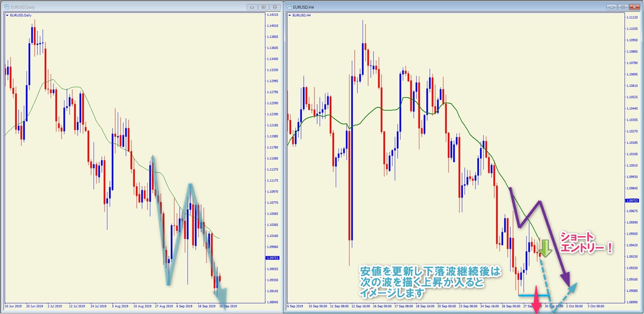This screenshot has width=644, height=314.
Task: Click the 1.09335 price level on the H4 axis
Action: (x=632, y=257)
